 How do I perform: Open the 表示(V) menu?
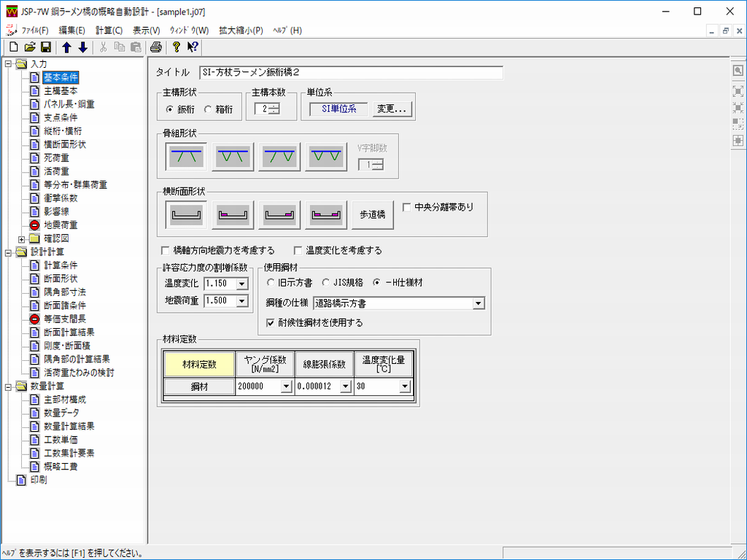pos(146,31)
